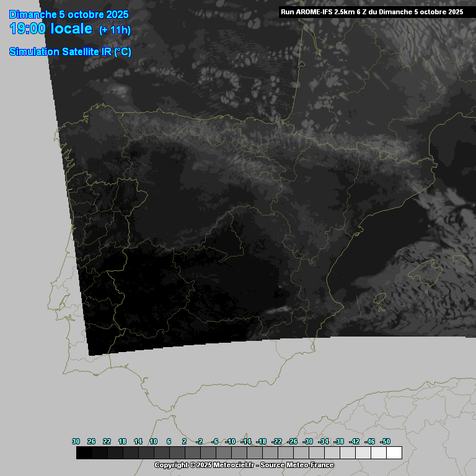
Task: Click the black 30 swatch in the legend
Action: [x=84, y=453]
